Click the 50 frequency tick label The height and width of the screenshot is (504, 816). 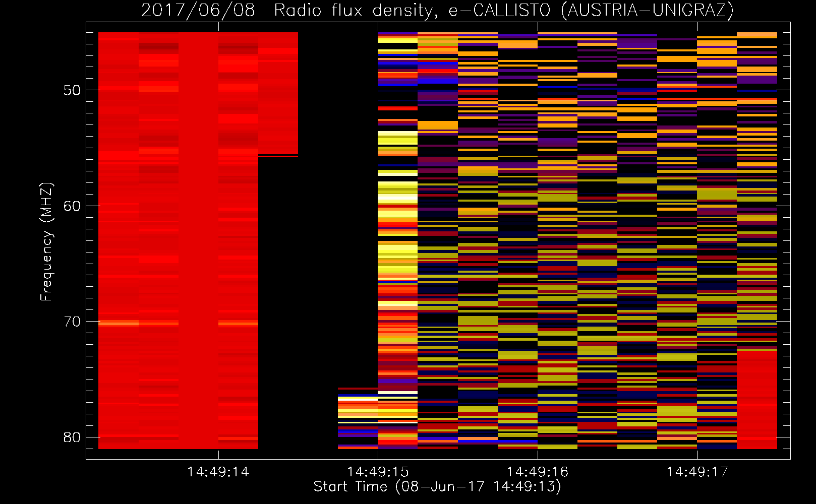pyautogui.click(x=72, y=90)
